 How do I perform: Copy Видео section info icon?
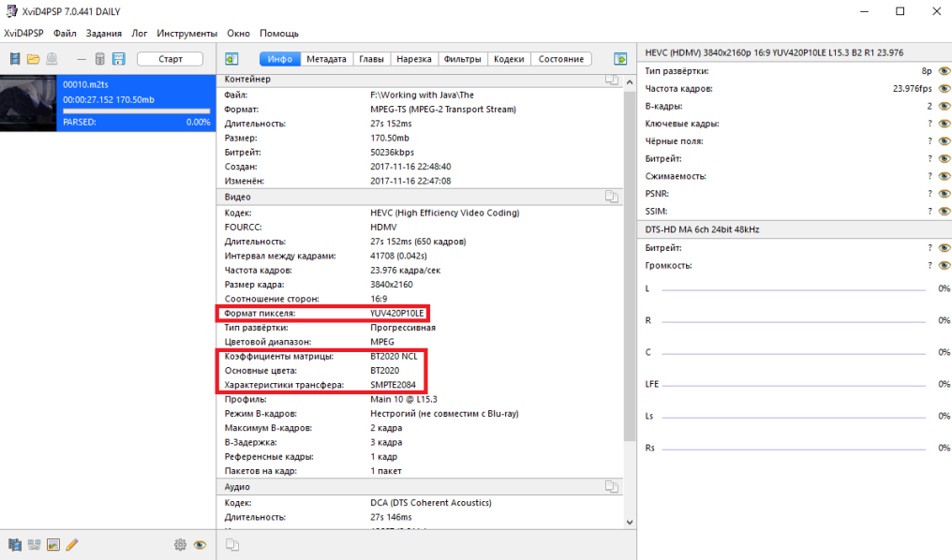pos(611,197)
